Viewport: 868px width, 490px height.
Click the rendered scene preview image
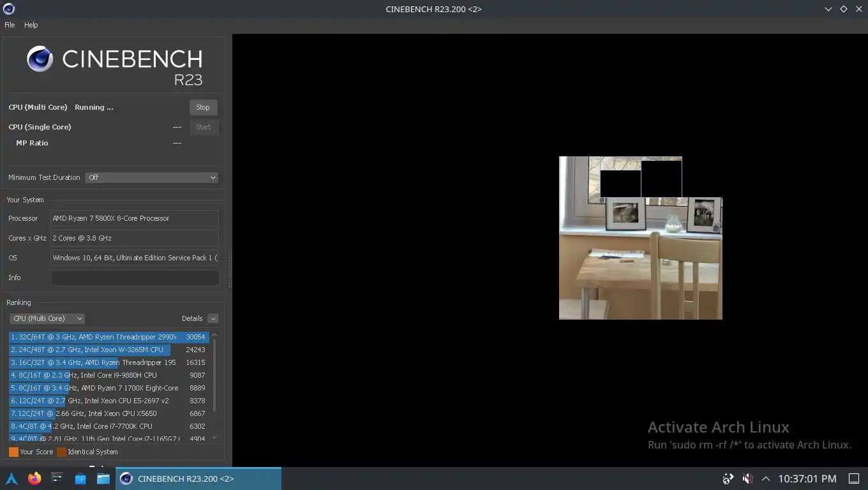(x=641, y=238)
